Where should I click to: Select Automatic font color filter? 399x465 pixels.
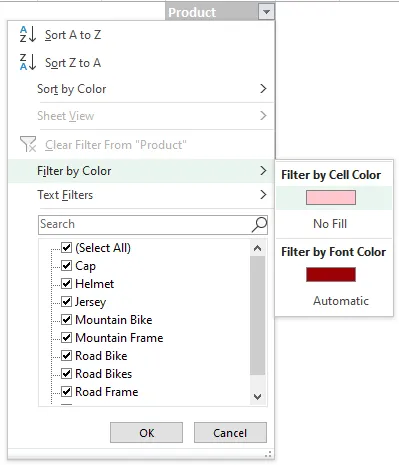click(341, 301)
